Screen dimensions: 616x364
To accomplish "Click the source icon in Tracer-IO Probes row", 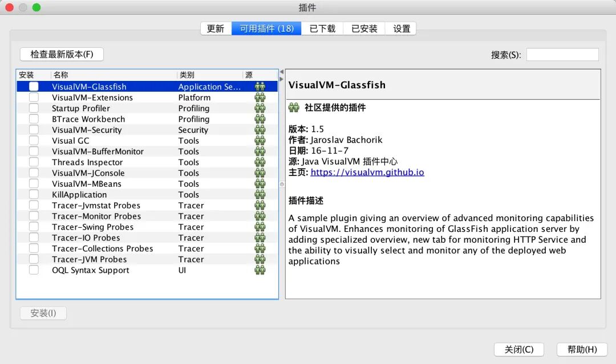I will click(x=260, y=238).
